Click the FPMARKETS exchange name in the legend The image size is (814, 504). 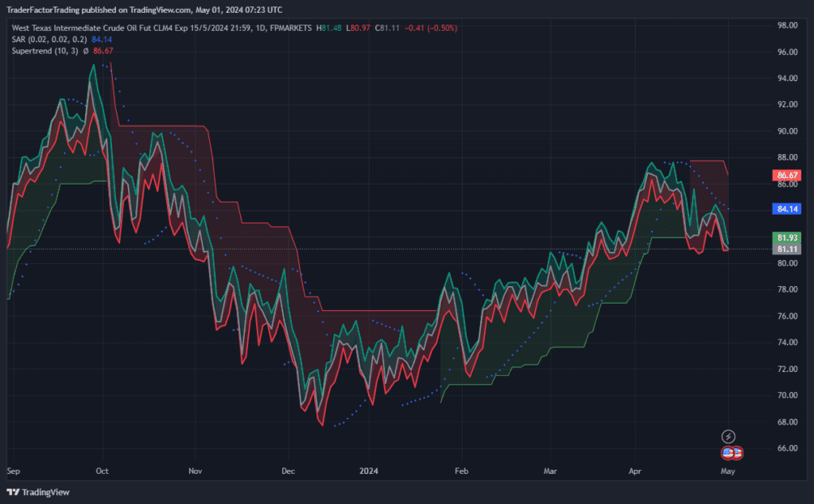point(291,28)
